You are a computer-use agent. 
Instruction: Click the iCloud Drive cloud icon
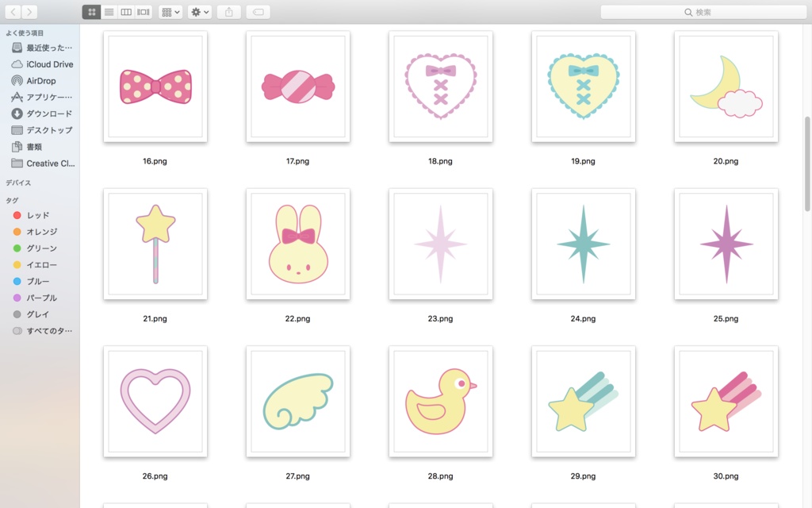17,64
